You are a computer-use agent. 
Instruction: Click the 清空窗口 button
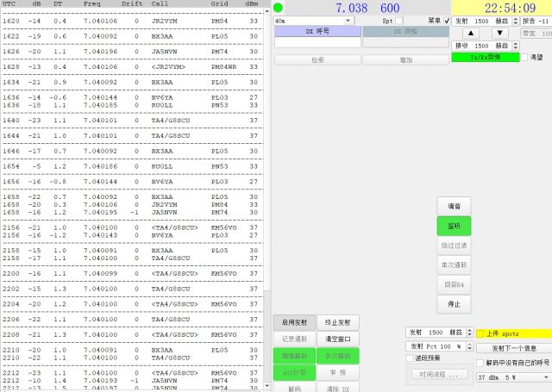click(337, 339)
